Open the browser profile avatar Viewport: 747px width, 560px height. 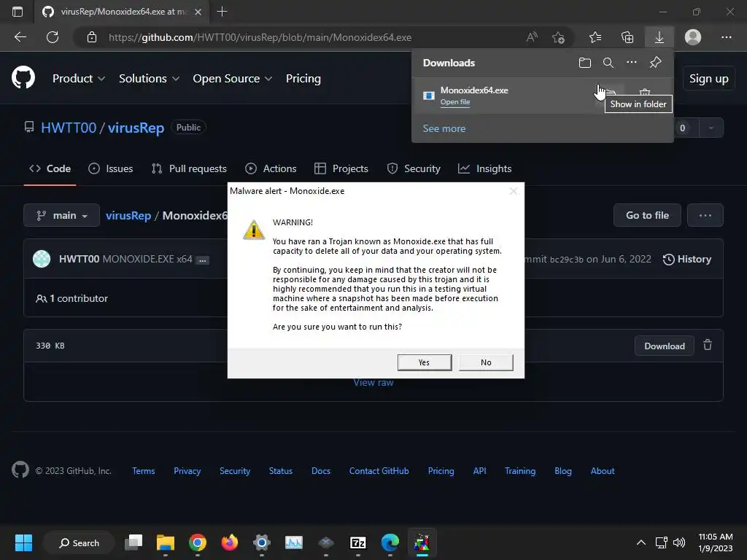click(693, 37)
